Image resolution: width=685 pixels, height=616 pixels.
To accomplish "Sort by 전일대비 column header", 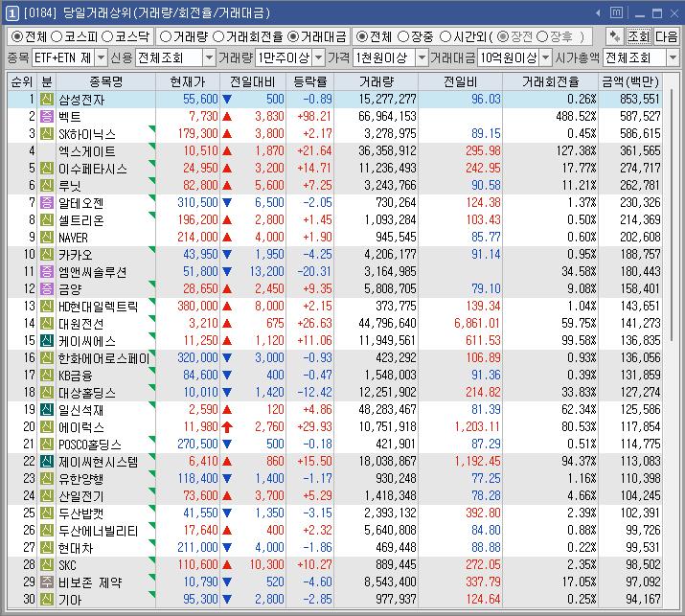I will (253, 81).
